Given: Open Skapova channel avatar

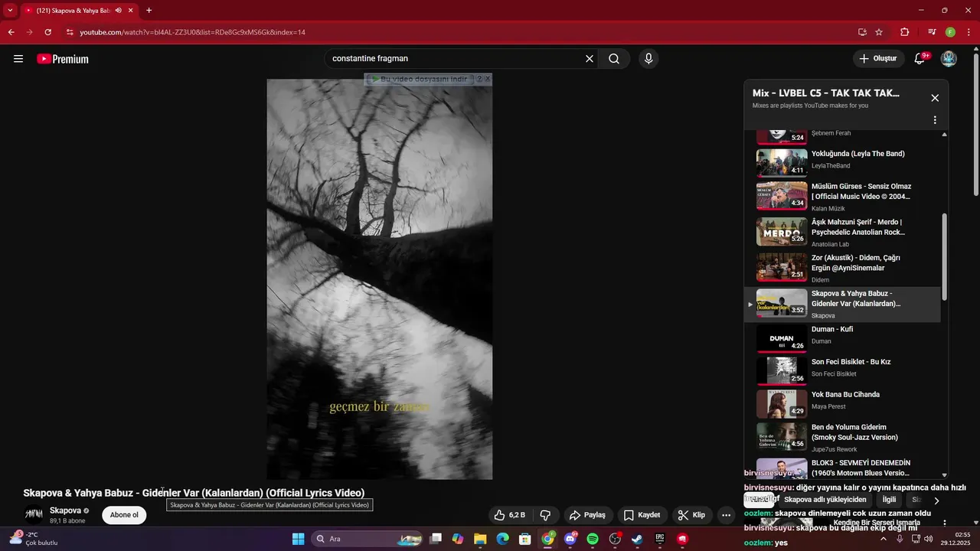Looking at the screenshot, I should tap(34, 514).
